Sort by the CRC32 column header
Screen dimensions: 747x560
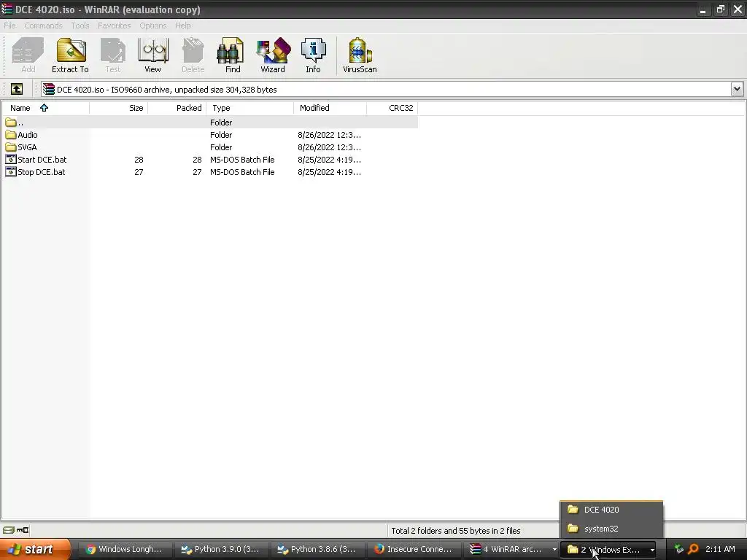[x=392, y=108]
